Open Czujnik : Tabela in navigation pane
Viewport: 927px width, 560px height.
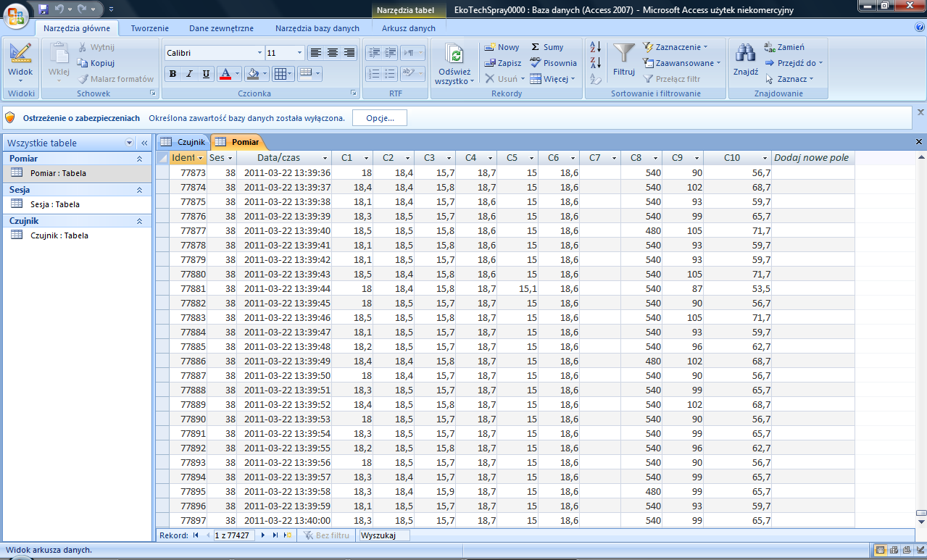[78, 235]
